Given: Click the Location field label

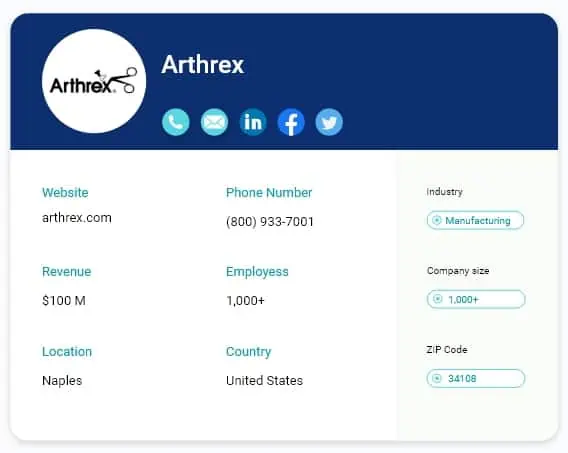Looking at the screenshot, I should 67,352.
